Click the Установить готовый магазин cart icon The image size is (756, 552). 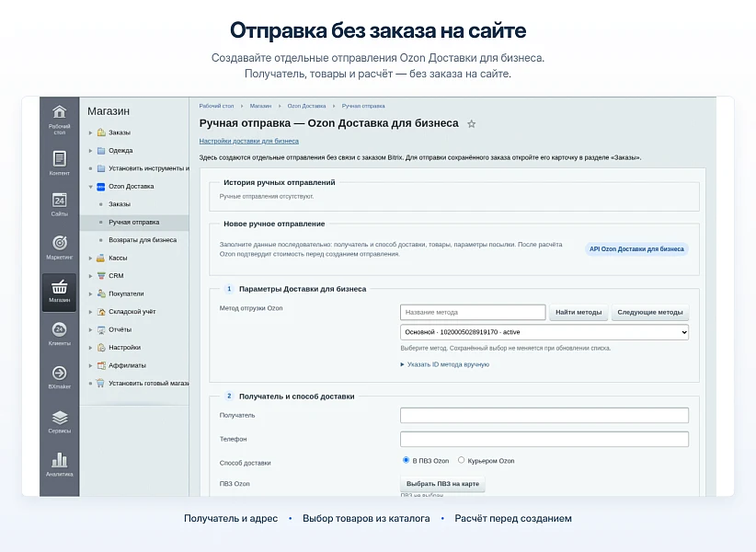[x=100, y=384]
